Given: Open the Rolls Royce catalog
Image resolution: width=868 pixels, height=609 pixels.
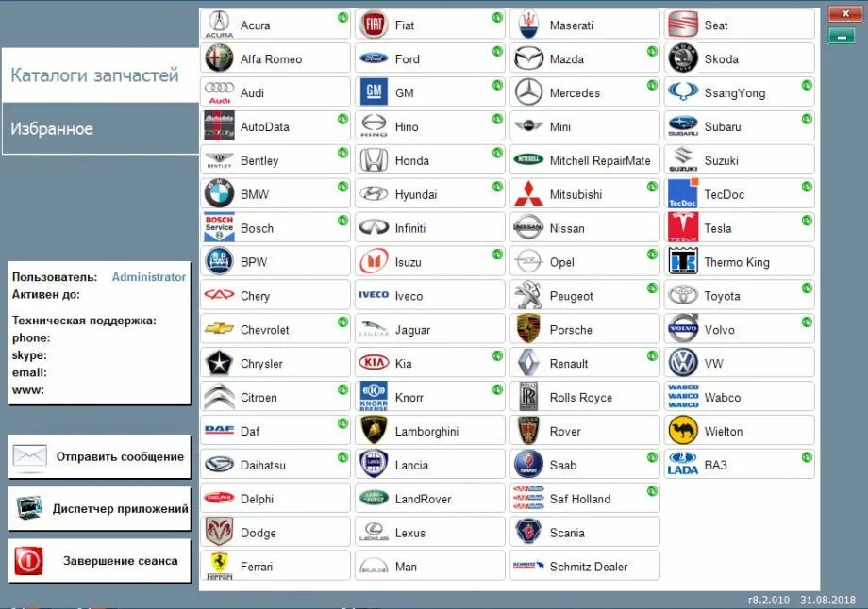Looking at the screenshot, I should coord(585,397).
